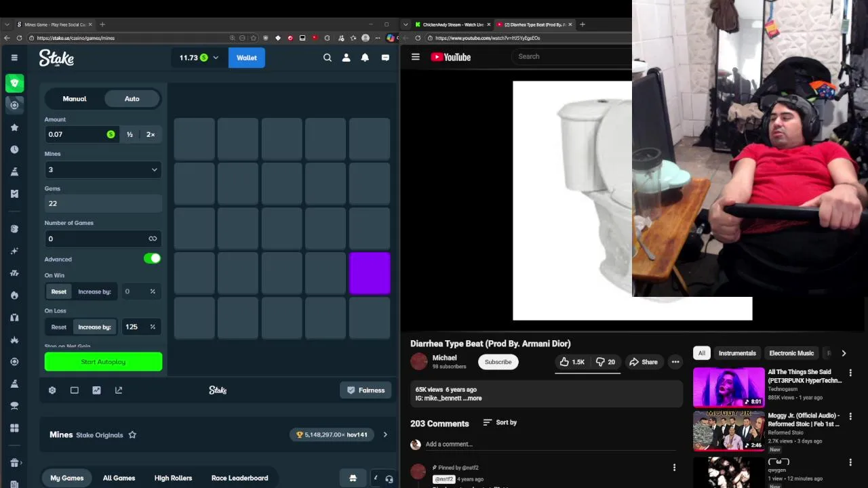Open the Stake hamburger side menu

(x=14, y=58)
